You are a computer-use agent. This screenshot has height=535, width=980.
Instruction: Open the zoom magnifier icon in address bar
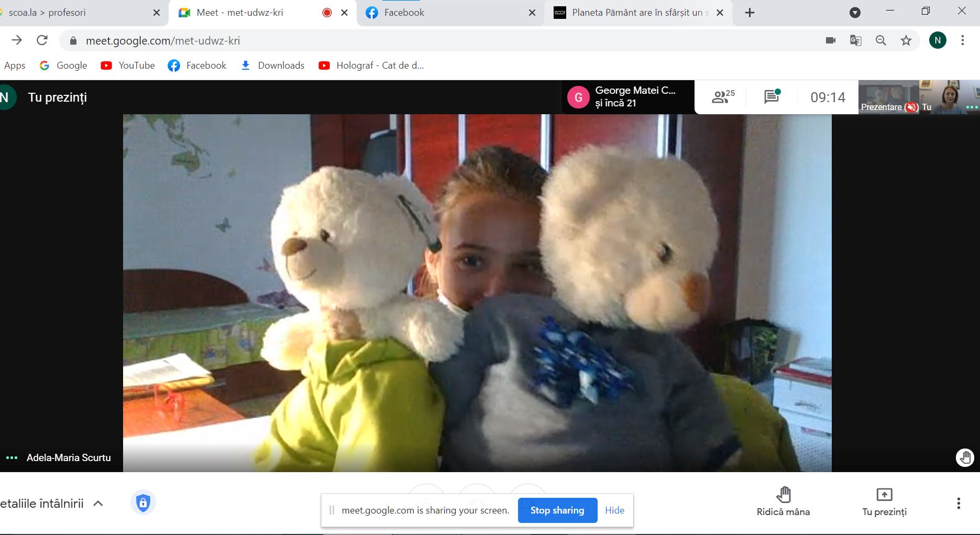(x=881, y=40)
